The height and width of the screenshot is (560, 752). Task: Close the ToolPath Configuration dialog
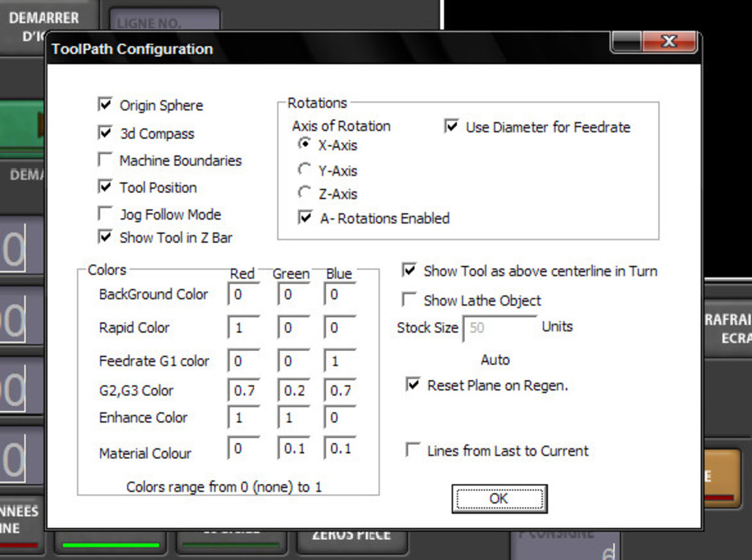[x=668, y=41]
